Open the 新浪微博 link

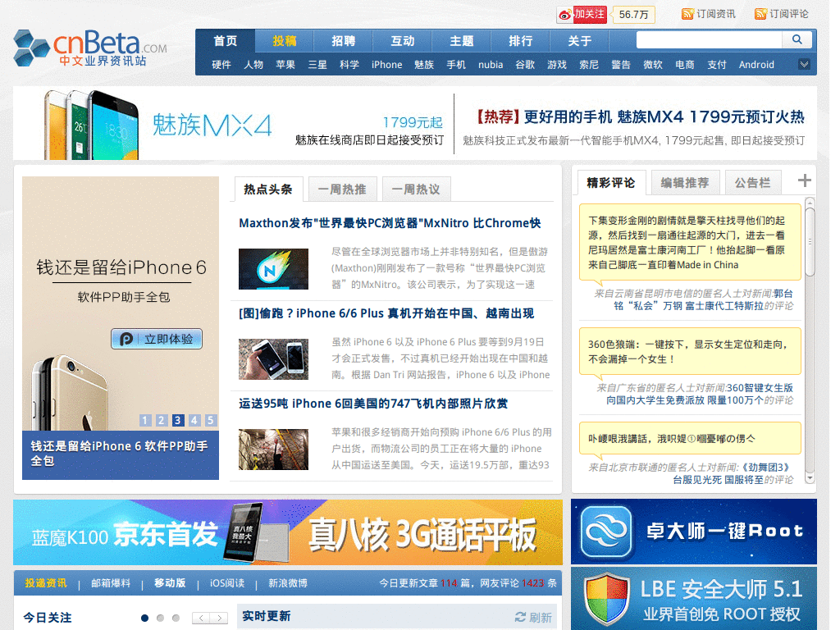288,583
